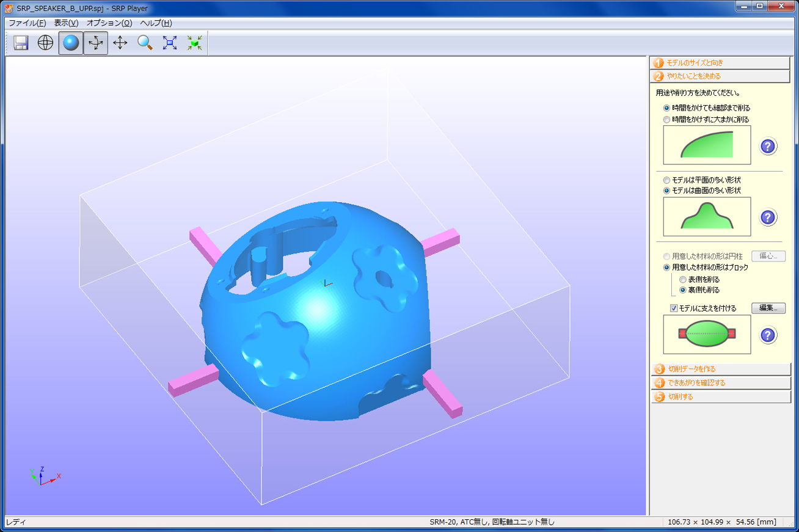This screenshot has height=532, width=799.
Task: Click the 編集... button for supports
Action: click(x=768, y=308)
